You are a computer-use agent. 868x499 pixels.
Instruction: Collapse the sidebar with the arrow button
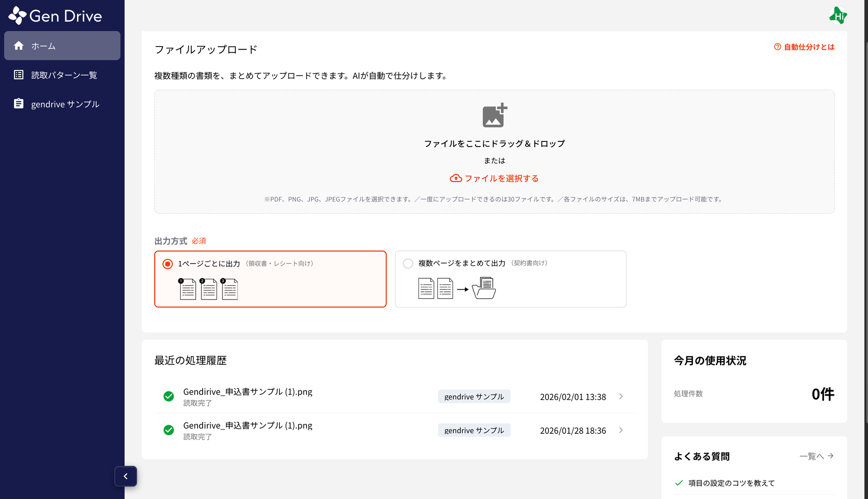(x=125, y=476)
